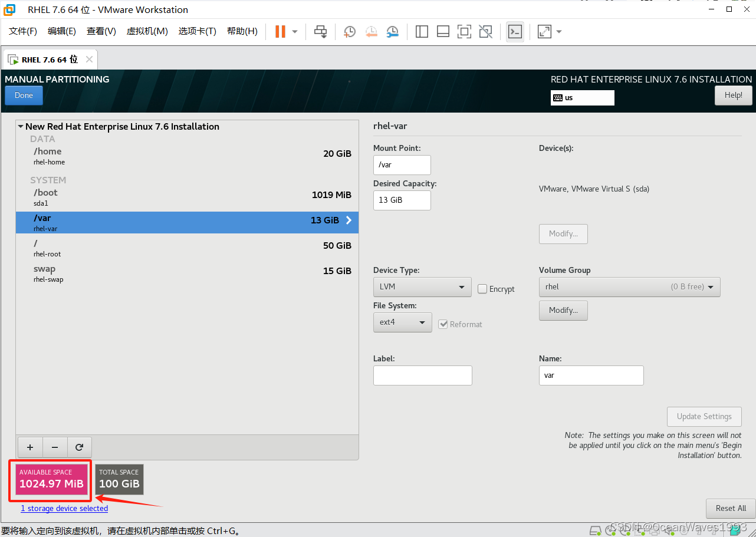
Task: Click the empty Label input field
Action: tap(423, 375)
